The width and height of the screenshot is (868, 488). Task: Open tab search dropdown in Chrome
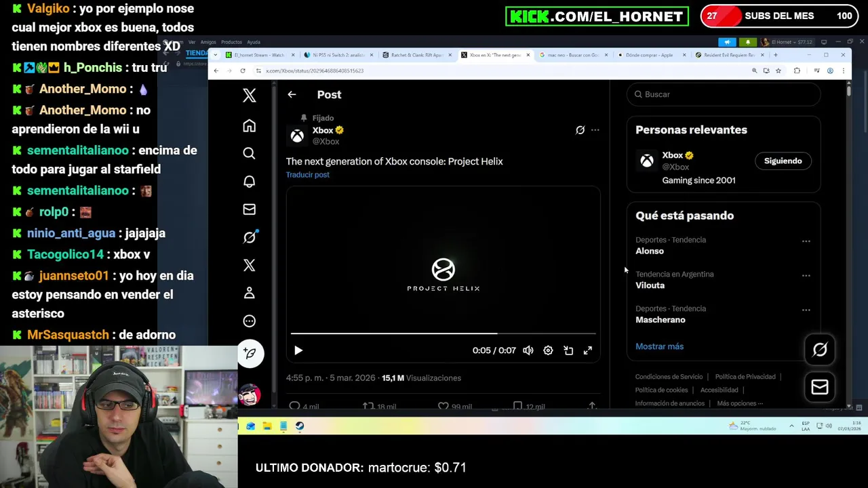[x=216, y=55]
